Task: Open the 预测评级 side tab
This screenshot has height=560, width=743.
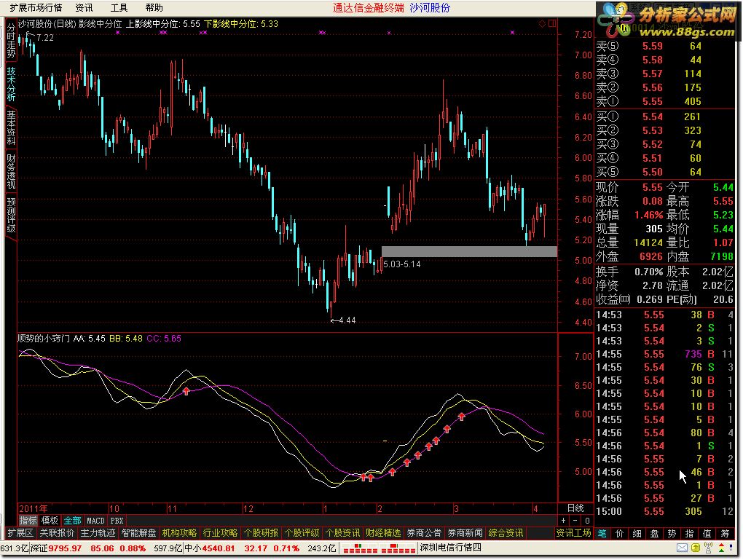Action: (x=11, y=215)
